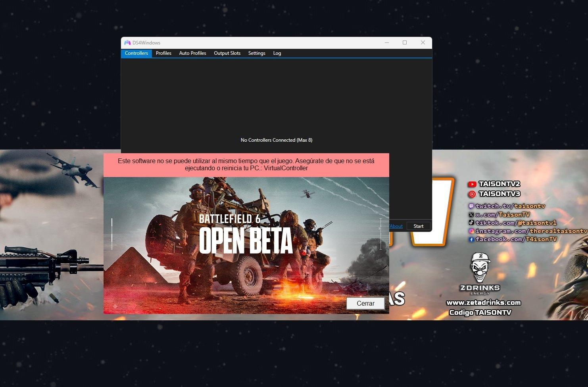
Task: Open the Profiles tab
Action: tap(163, 53)
